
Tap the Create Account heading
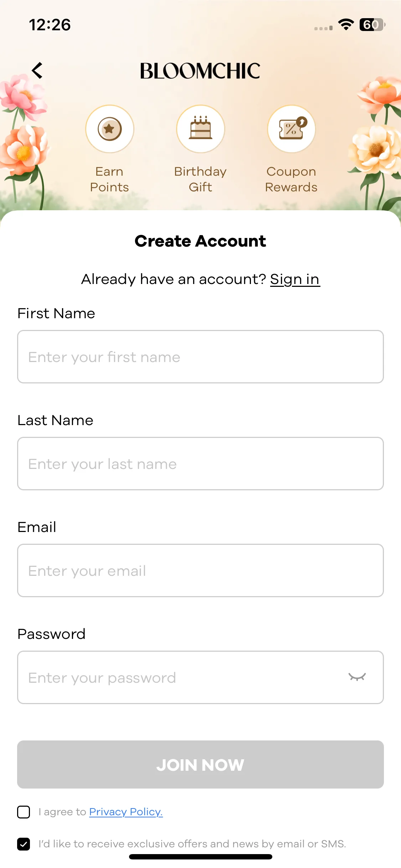(200, 241)
